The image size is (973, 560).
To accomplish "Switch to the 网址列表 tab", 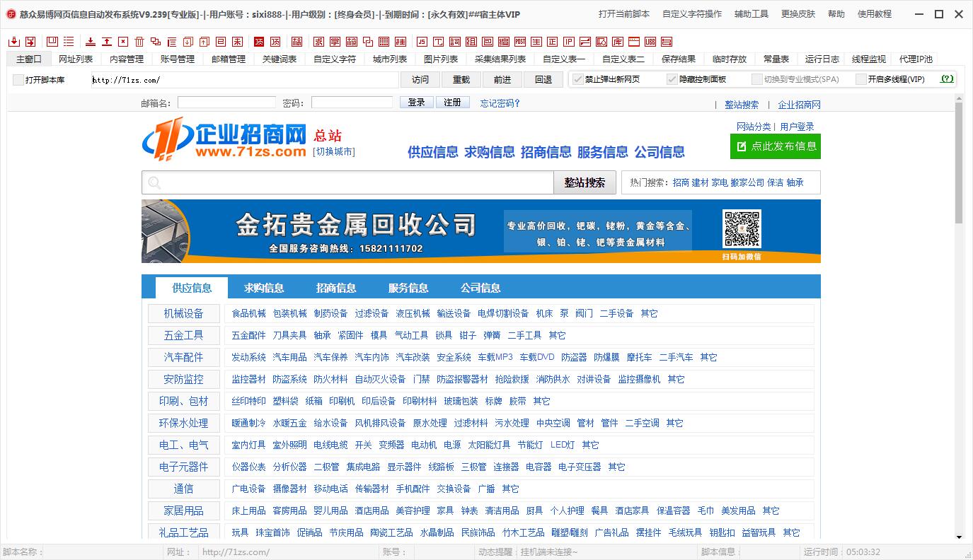I will tap(76, 59).
